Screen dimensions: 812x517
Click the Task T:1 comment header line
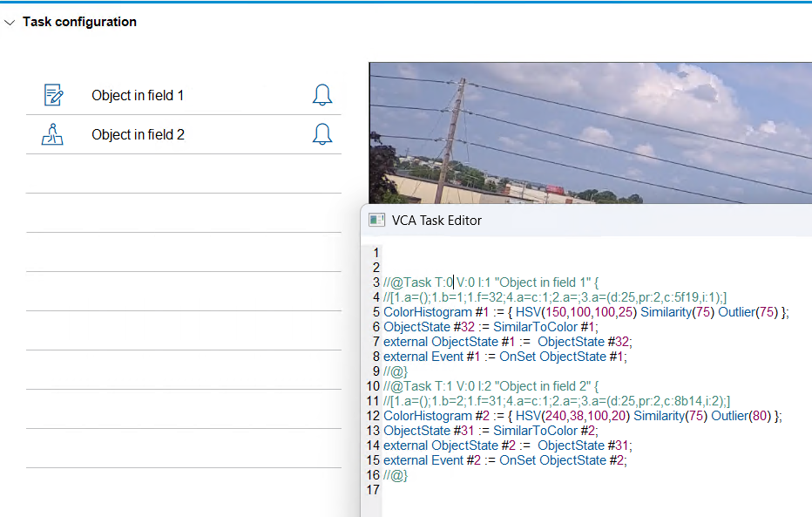[x=492, y=386]
